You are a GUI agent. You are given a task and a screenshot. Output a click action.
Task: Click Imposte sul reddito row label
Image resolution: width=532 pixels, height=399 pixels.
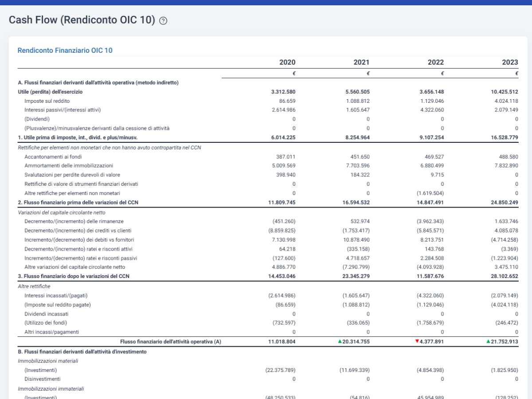pos(47,101)
